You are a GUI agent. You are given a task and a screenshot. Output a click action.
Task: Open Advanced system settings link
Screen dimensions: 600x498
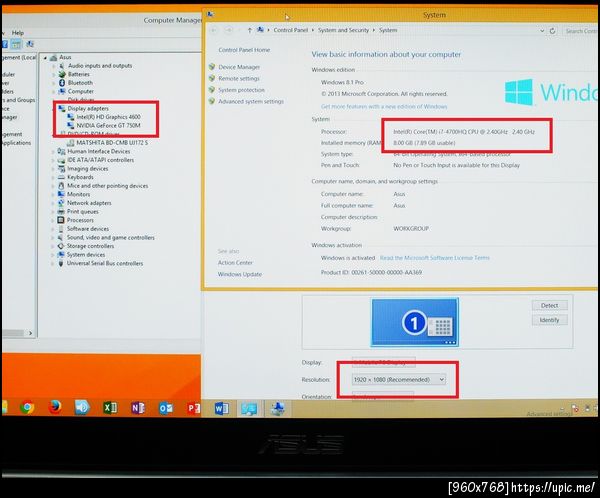[x=251, y=101]
